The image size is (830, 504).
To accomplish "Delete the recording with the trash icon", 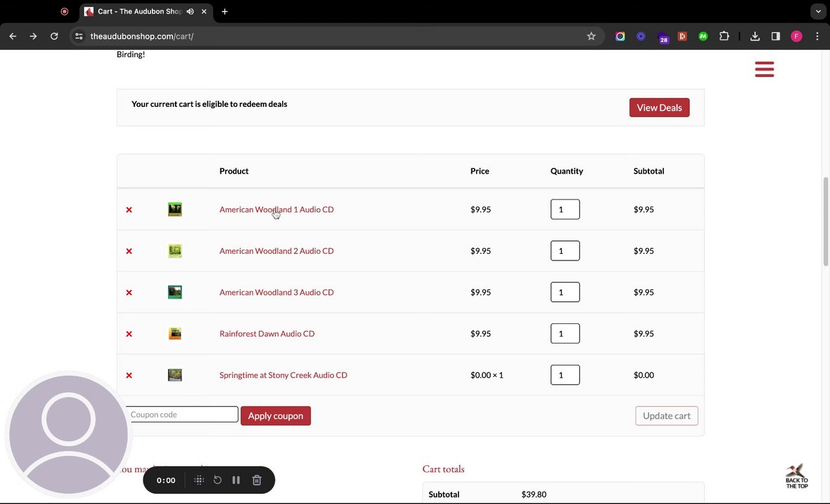I will point(257,480).
